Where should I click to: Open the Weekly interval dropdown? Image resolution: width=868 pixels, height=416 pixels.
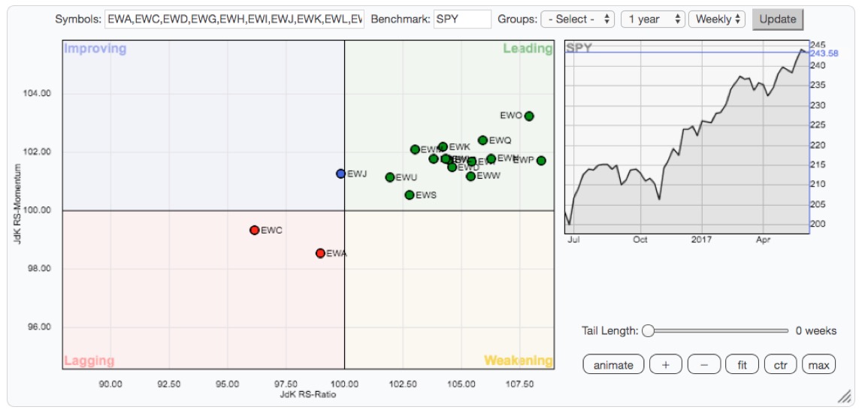coord(717,19)
